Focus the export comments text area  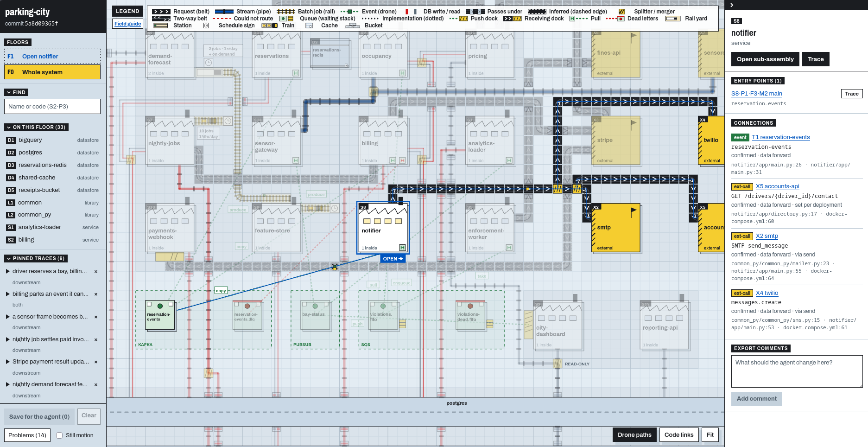pyautogui.click(x=797, y=371)
